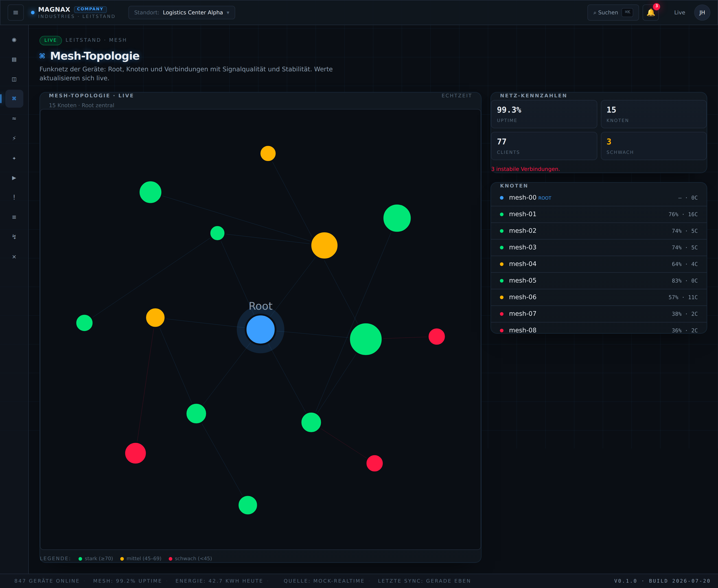Select the sidebar wave icon
Image resolution: width=718 pixels, height=588 pixels.
tap(14, 119)
